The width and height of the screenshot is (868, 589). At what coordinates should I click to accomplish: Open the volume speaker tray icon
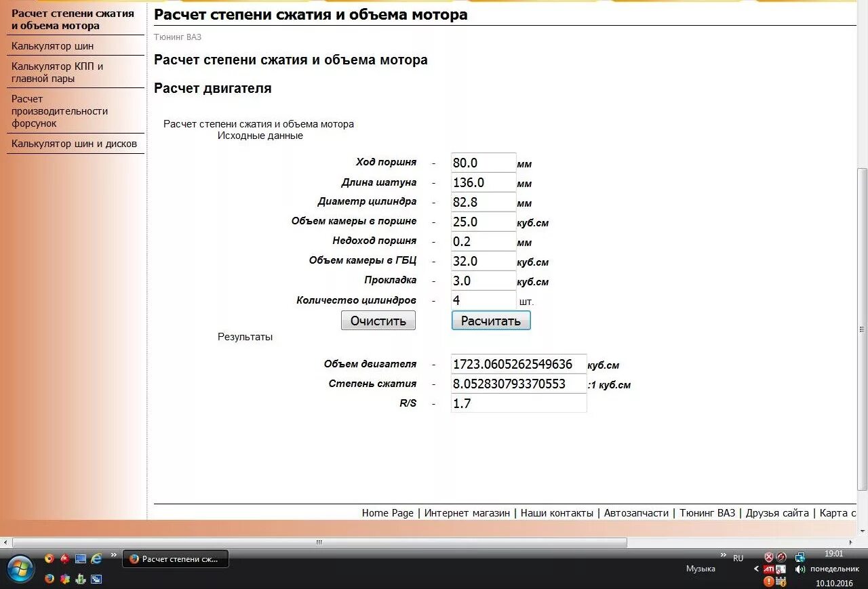(x=800, y=569)
